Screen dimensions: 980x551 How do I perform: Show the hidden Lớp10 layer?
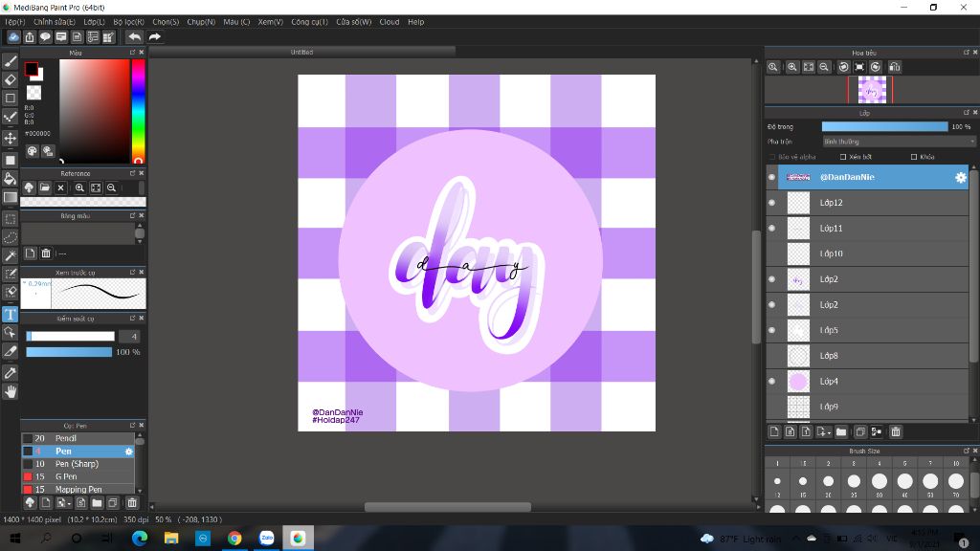(771, 253)
